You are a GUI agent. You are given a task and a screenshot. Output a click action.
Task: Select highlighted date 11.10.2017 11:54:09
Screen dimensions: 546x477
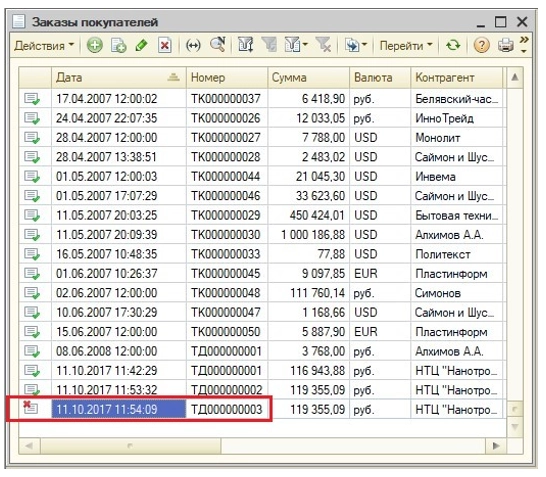point(119,409)
